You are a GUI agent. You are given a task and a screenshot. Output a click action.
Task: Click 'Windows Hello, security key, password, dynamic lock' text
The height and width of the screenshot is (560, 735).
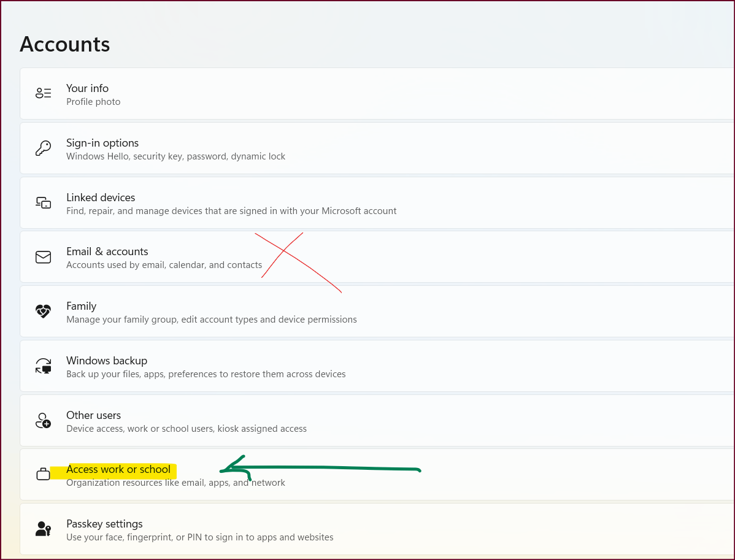click(176, 156)
